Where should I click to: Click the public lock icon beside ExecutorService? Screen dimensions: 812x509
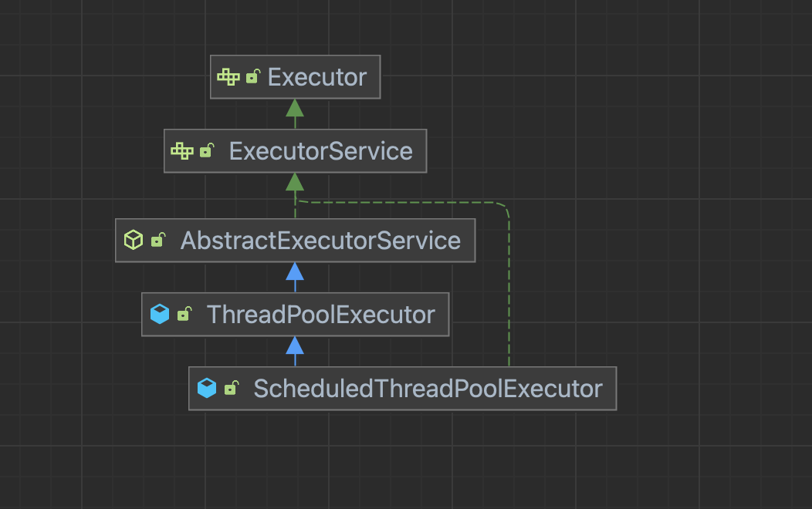point(207,151)
